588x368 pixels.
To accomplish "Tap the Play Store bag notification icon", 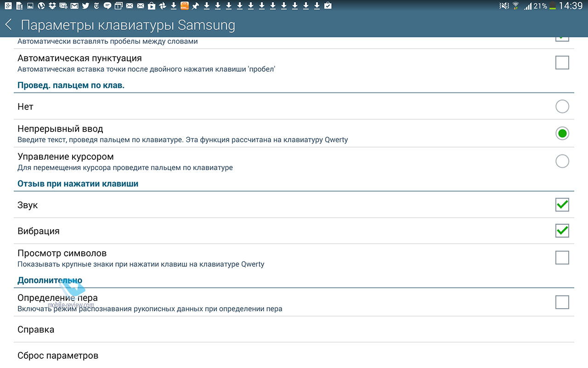I will coord(152,6).
